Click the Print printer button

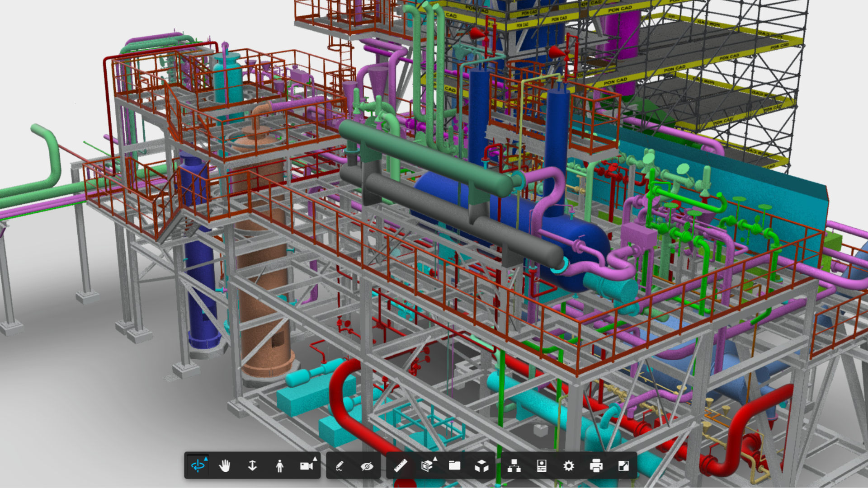596,465
